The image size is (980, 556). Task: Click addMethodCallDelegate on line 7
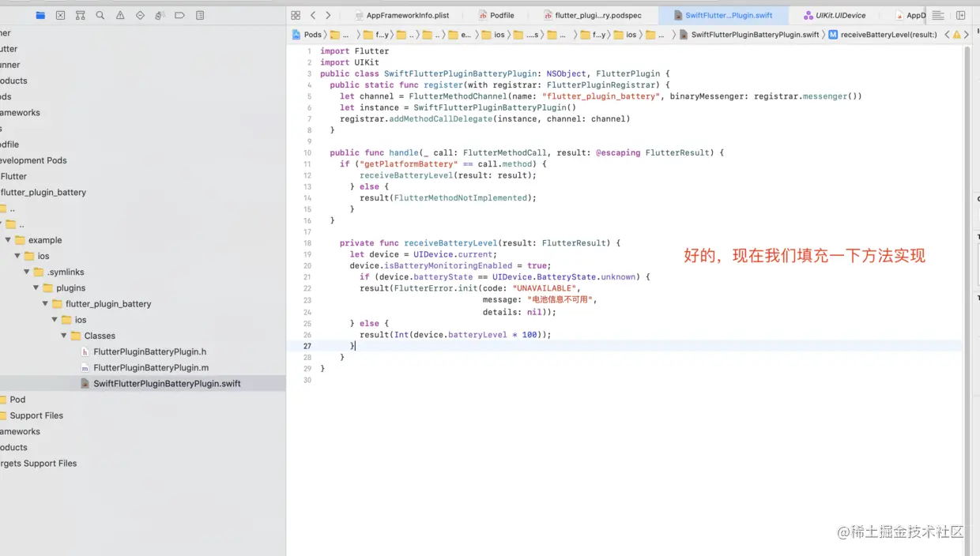pyautogui.click(x=440, y=119)
